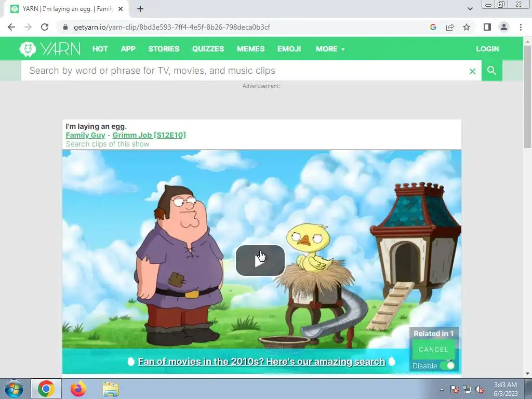Toggle the Disable autoplay switch
532x399 pixels.
point(447,366)
